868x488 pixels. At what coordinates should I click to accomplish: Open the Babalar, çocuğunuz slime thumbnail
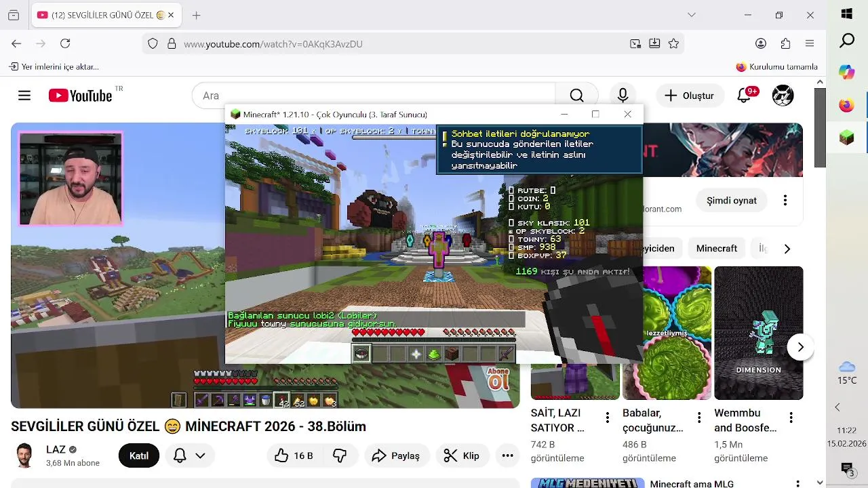point(667,333)
